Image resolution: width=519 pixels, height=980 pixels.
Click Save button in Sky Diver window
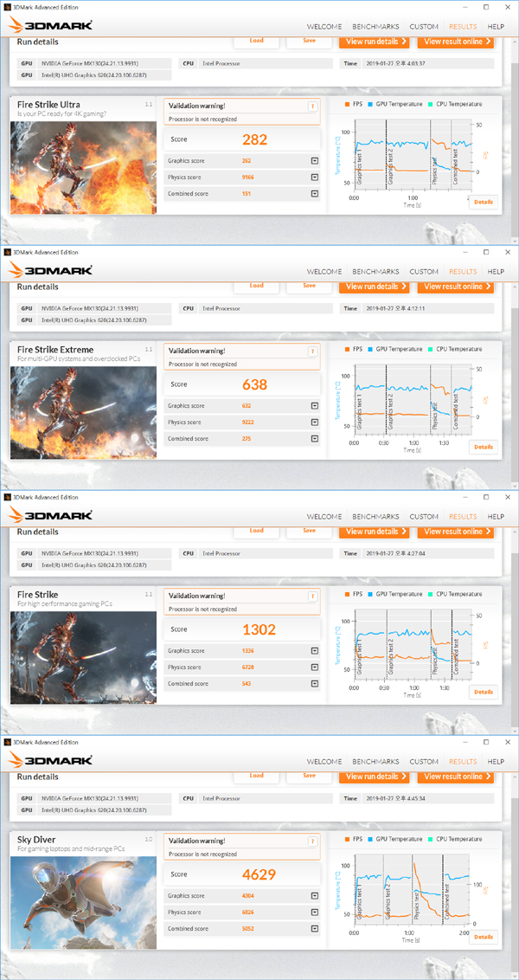click(x=309, y=777)
